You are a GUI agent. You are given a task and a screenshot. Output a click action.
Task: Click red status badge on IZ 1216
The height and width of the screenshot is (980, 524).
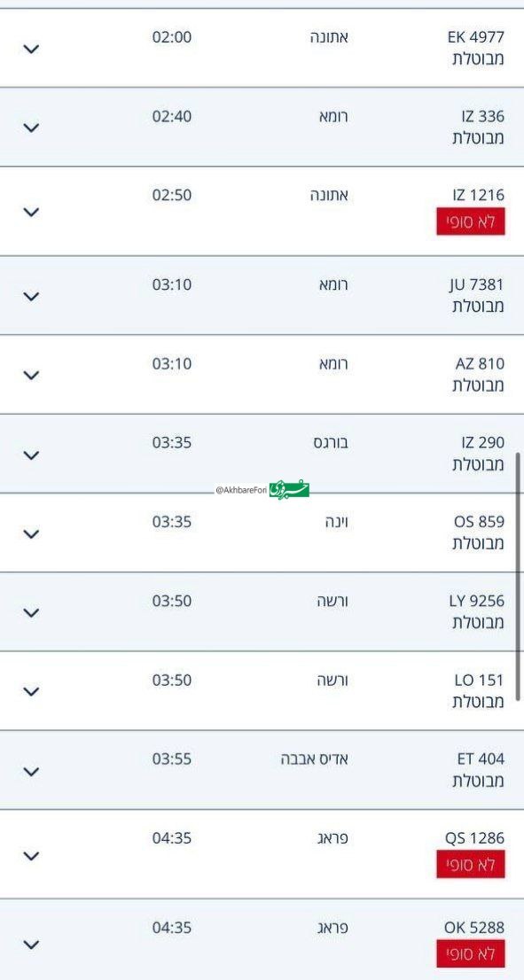(470, 222)
